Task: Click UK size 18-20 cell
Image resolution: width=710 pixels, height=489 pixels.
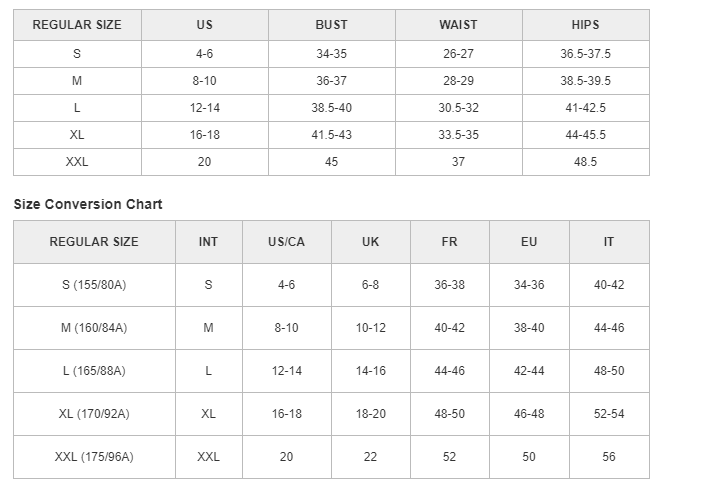Action: tap(370, 414)
